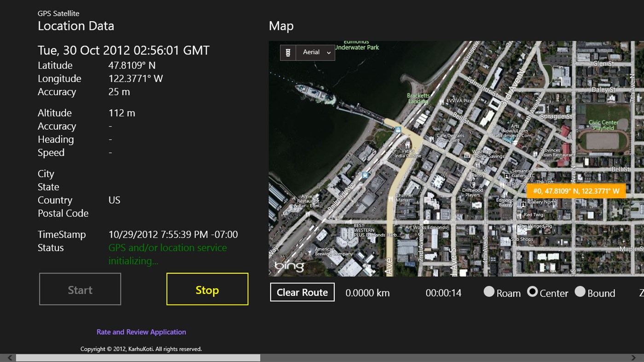This screenshot has width=644, height=362.
Task: Click the elapsed time 00:00:14 display
Action: [x=443, y=293]
